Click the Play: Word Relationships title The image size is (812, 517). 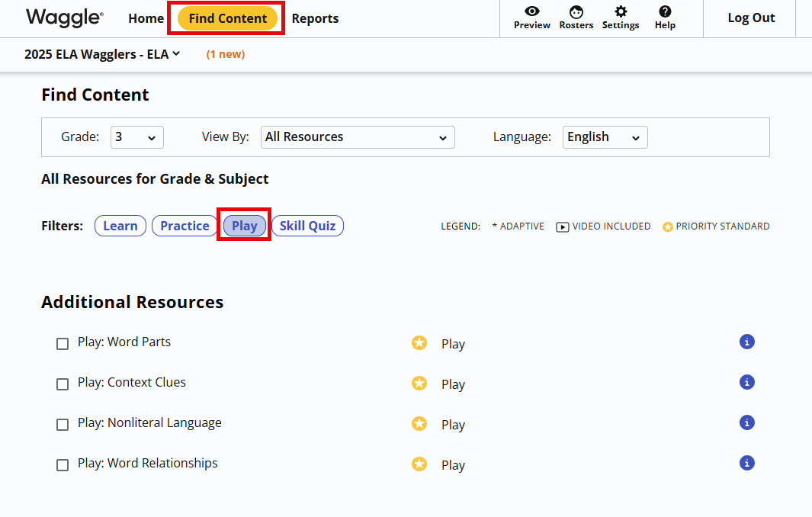coord(148,463)
